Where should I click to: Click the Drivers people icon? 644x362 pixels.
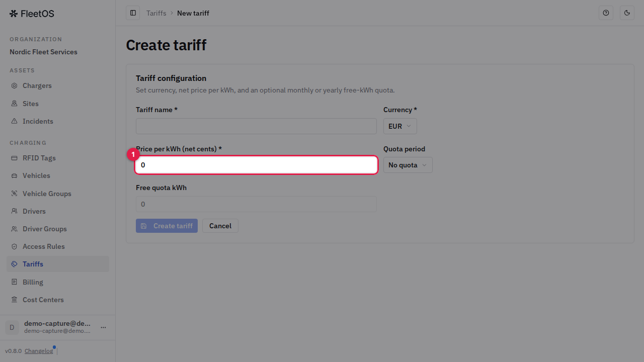[14, 211]
